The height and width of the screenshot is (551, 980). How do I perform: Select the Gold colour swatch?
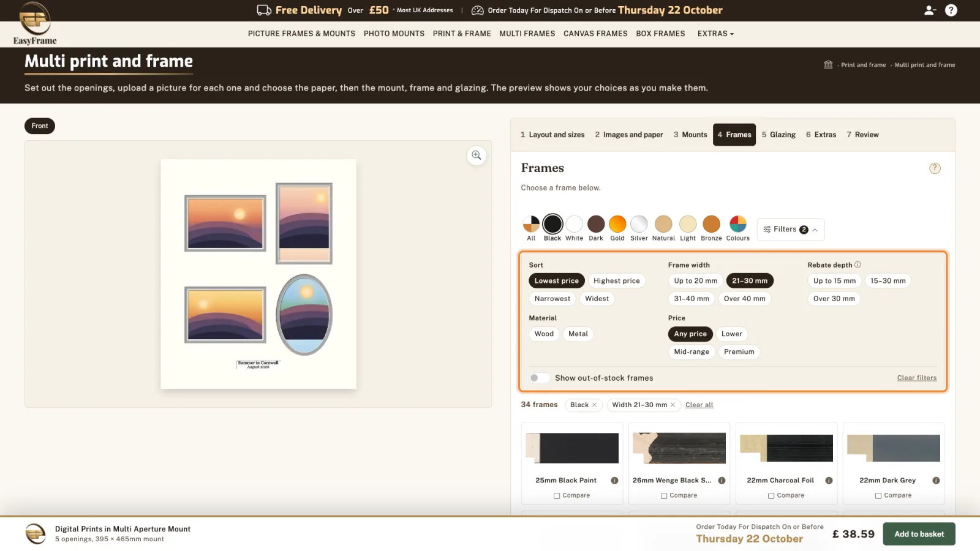(x=617, y=224)
